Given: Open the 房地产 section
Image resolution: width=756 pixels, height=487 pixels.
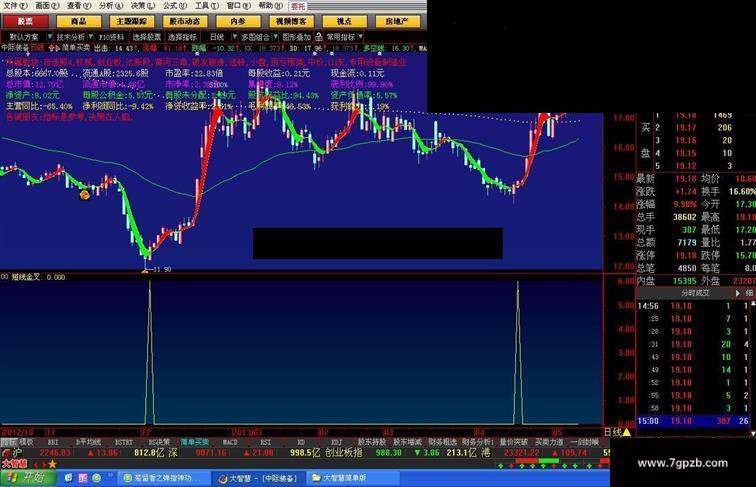Looking at the screenshot, I should pos(397,21).
